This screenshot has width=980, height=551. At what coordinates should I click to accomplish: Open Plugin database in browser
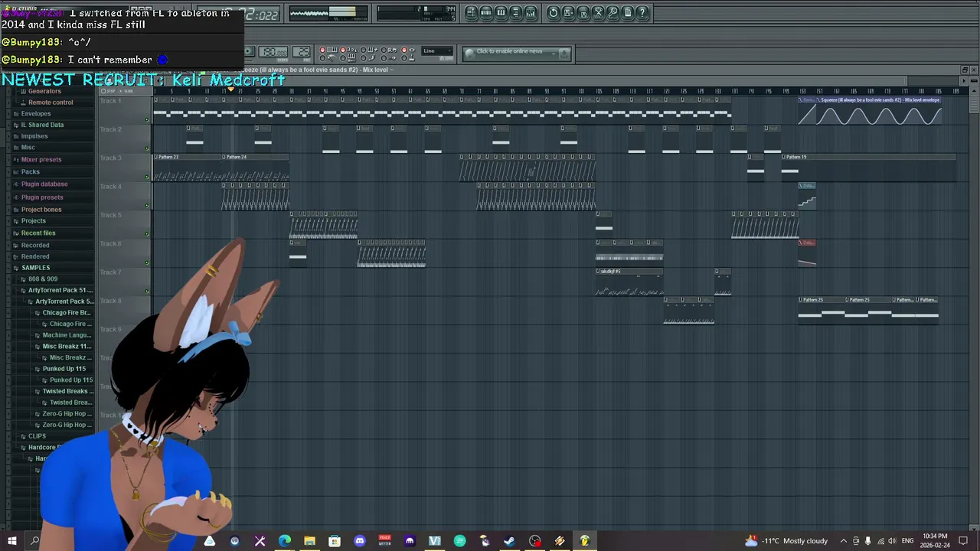44,184
